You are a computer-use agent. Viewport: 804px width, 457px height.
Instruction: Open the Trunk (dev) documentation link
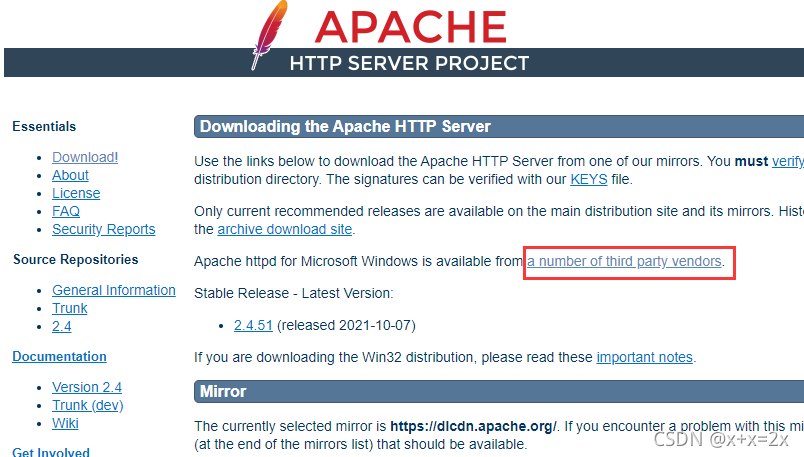point(88,405)
